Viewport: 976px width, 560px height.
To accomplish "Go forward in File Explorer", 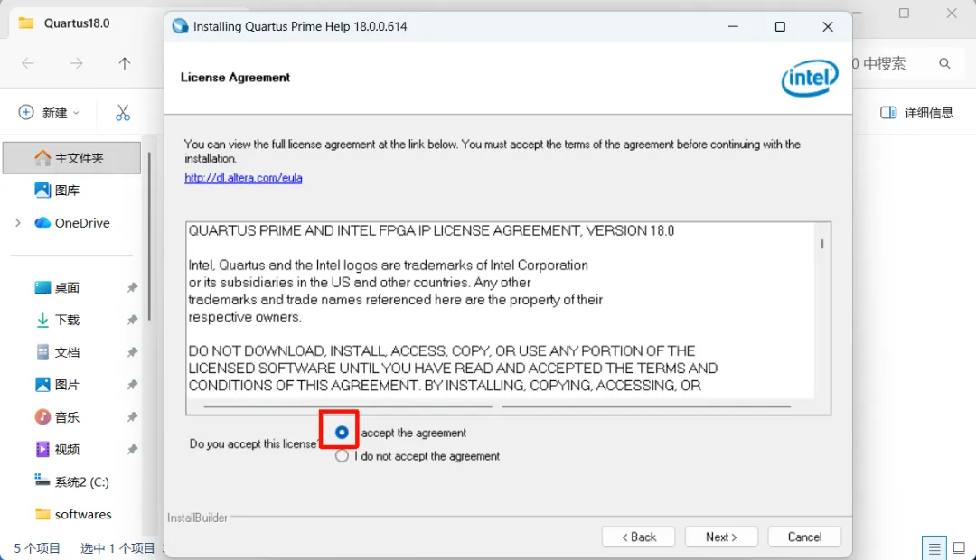I will click(76, 63).
